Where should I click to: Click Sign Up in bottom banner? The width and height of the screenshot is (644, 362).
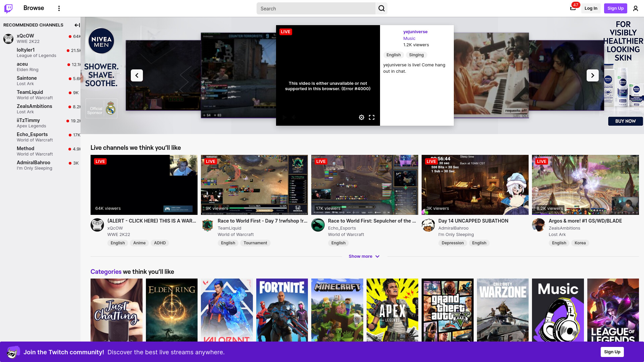pos(612,352)
